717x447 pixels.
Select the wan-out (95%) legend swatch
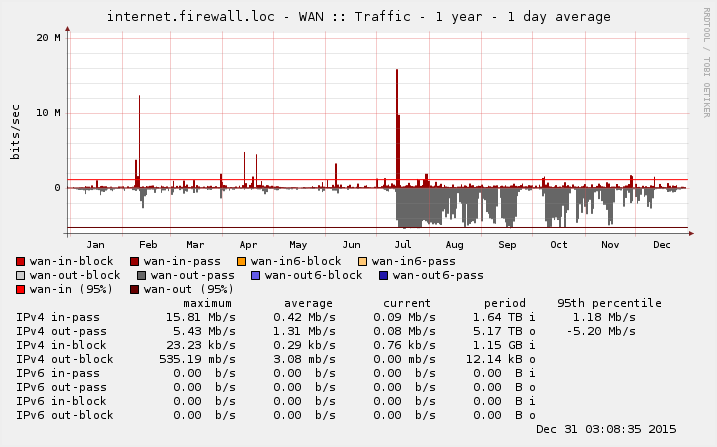click(135, 289)
